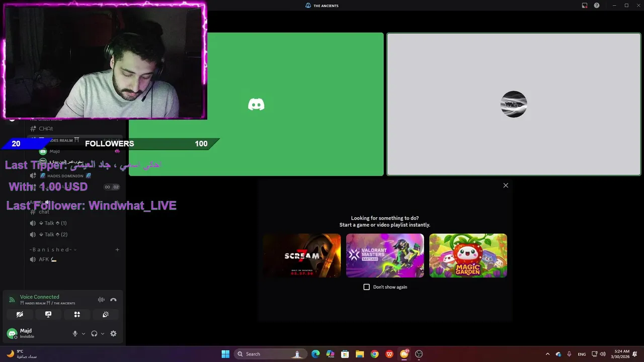Open User Settings gear
Image resolution: width=644 pixels, height=362 pixels.
(113, 333)
